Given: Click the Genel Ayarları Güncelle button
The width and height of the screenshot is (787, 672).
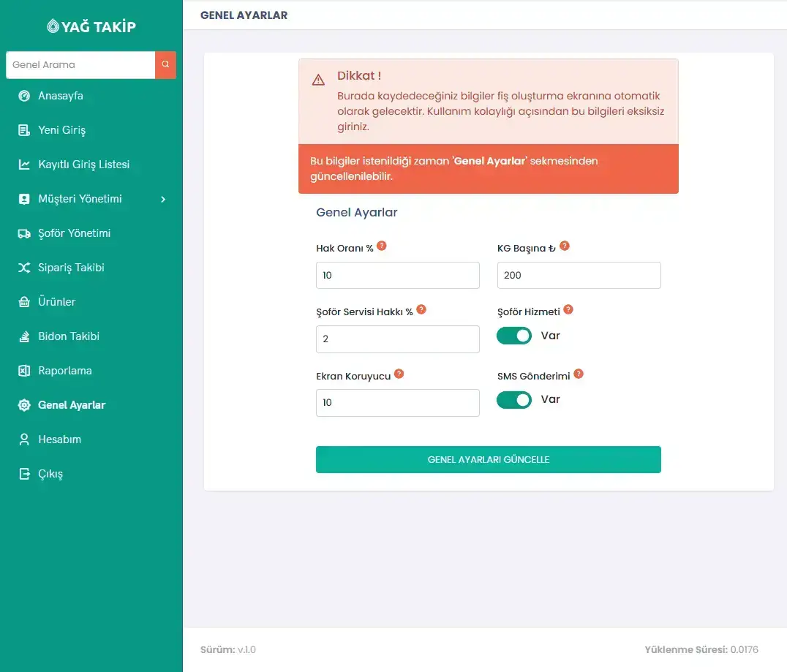Looking at the screenshot, I should coord(489,460).
